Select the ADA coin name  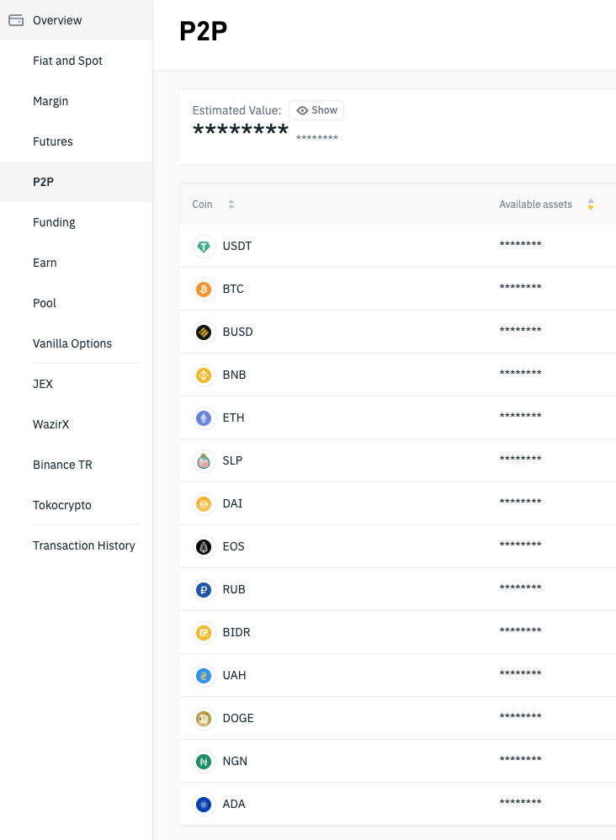pyautogui.click(x=234, y=804)
